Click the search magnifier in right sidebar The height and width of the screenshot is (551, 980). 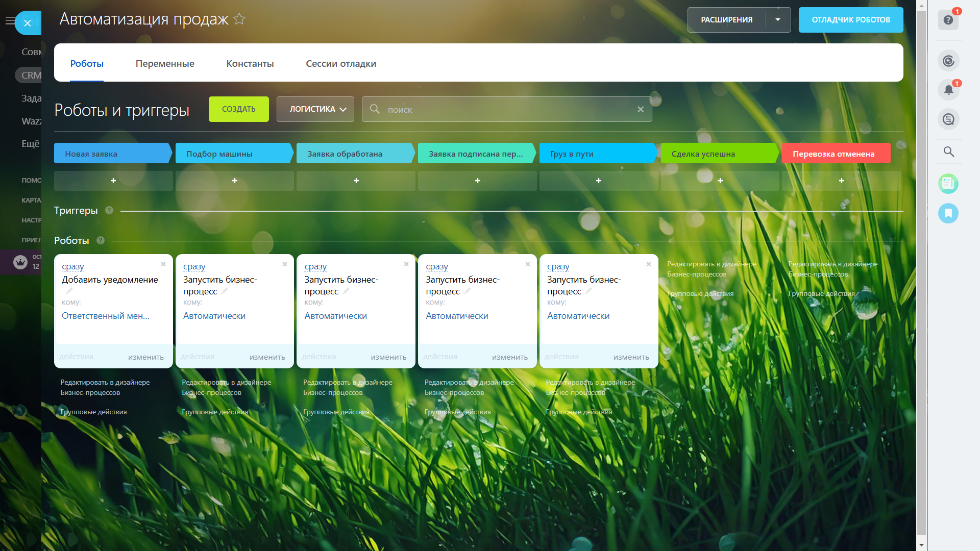click(x=948, y=152)
